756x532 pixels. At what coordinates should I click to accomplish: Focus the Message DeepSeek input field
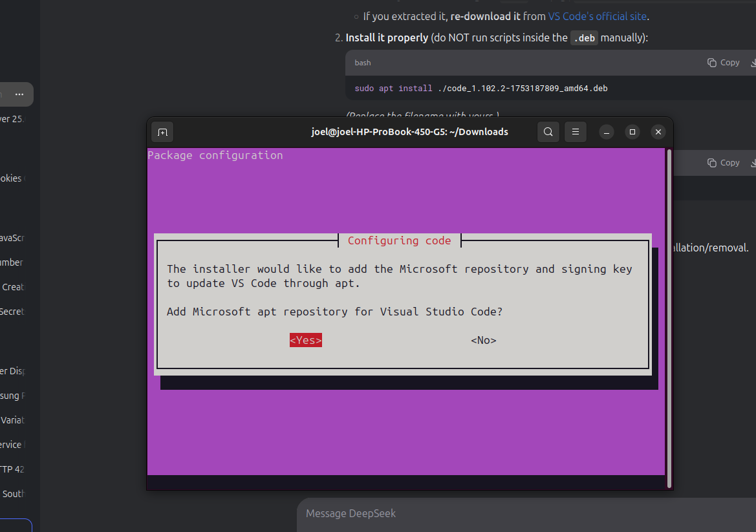tap(526, 514)
